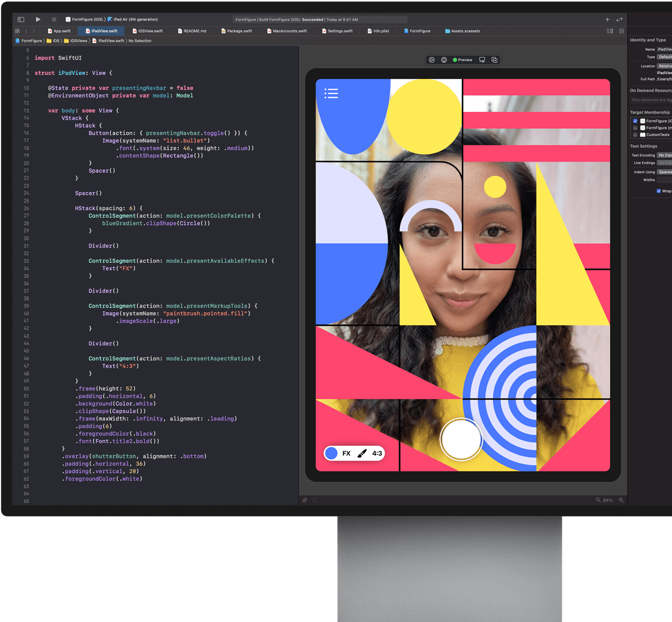The image size is (672, 622).
Task: Open the Location dropdown in inspector
Action: 665,66
